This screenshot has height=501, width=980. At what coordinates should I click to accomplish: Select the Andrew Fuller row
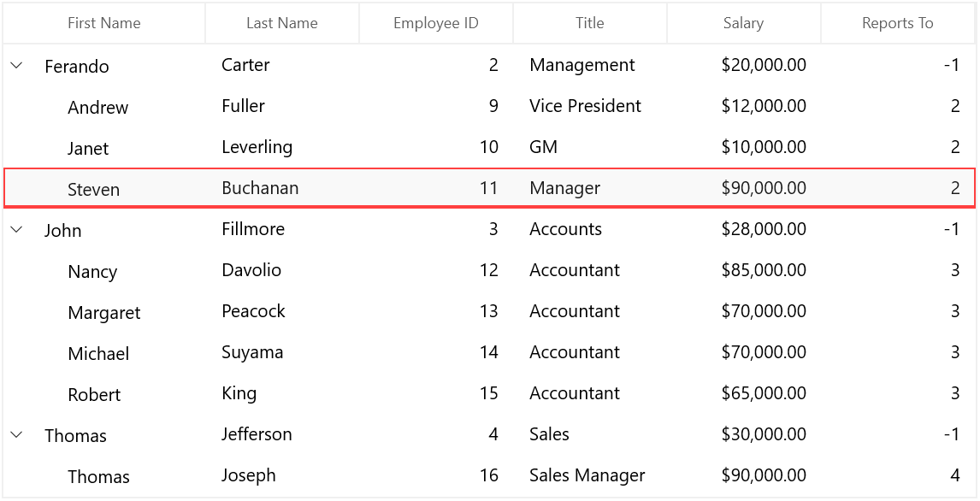(x=489, y=106)
